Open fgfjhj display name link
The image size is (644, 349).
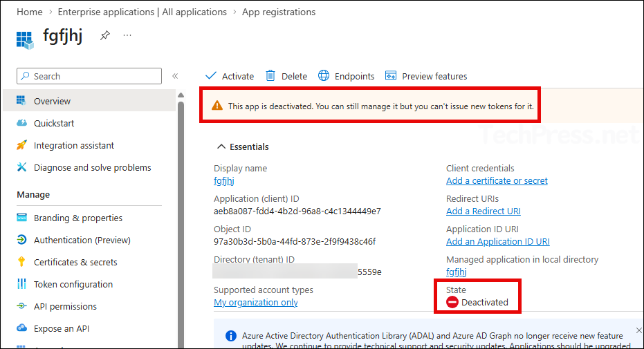224,180
